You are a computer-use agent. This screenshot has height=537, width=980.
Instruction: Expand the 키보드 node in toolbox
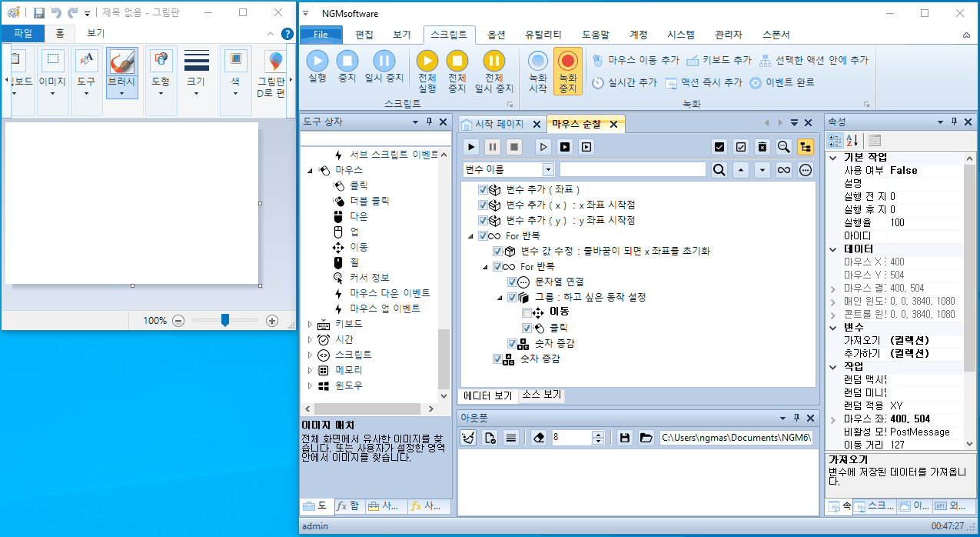[311, 324]
